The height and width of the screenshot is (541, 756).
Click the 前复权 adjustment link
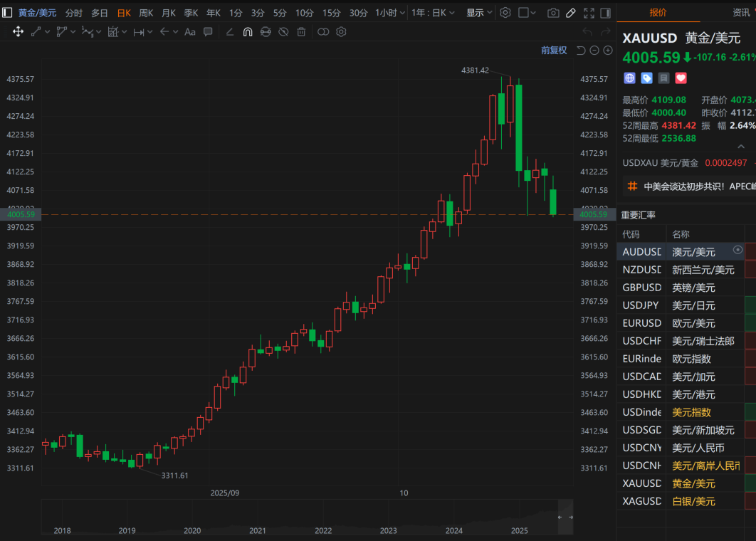point(554,50)
